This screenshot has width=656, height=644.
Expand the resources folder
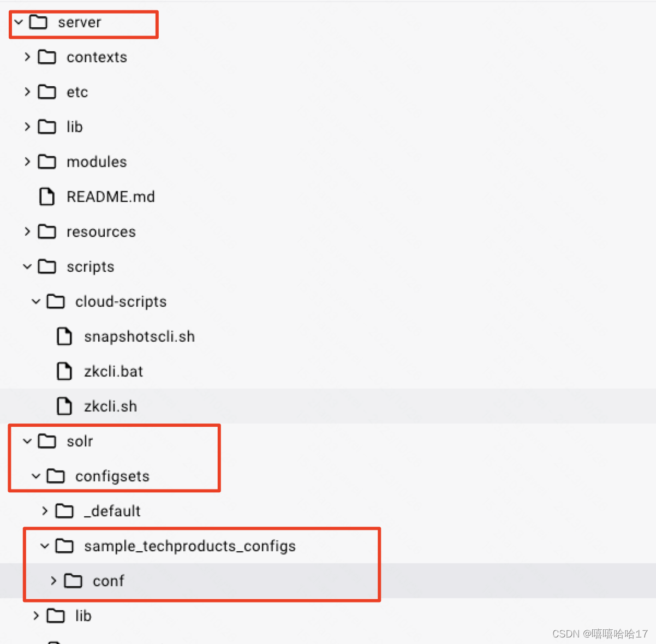27,231
